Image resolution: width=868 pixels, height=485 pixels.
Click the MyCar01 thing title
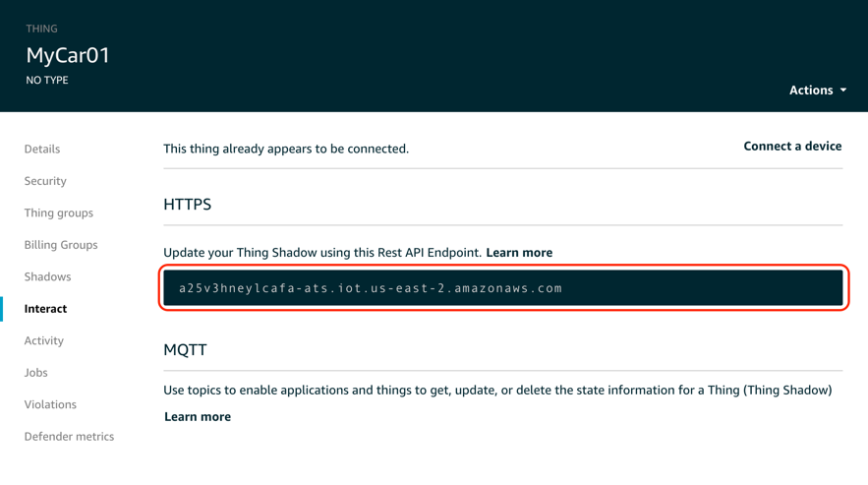[x=68, y=55]
